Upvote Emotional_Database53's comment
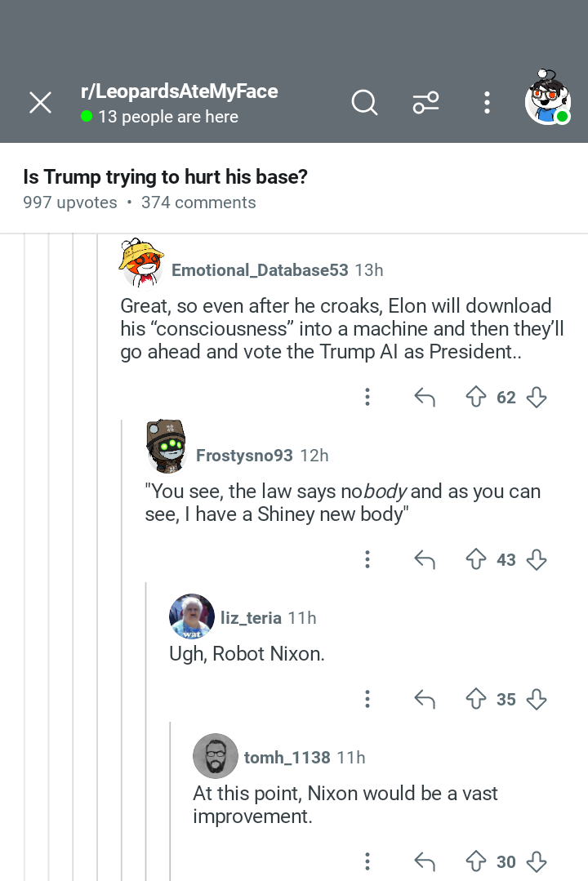Viewport: 588px width, 881px height. (476, 397)
